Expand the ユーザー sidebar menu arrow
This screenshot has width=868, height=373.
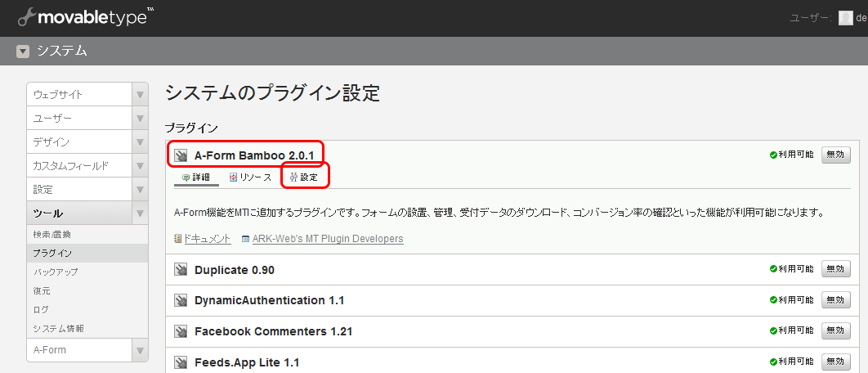coord(140,119)
